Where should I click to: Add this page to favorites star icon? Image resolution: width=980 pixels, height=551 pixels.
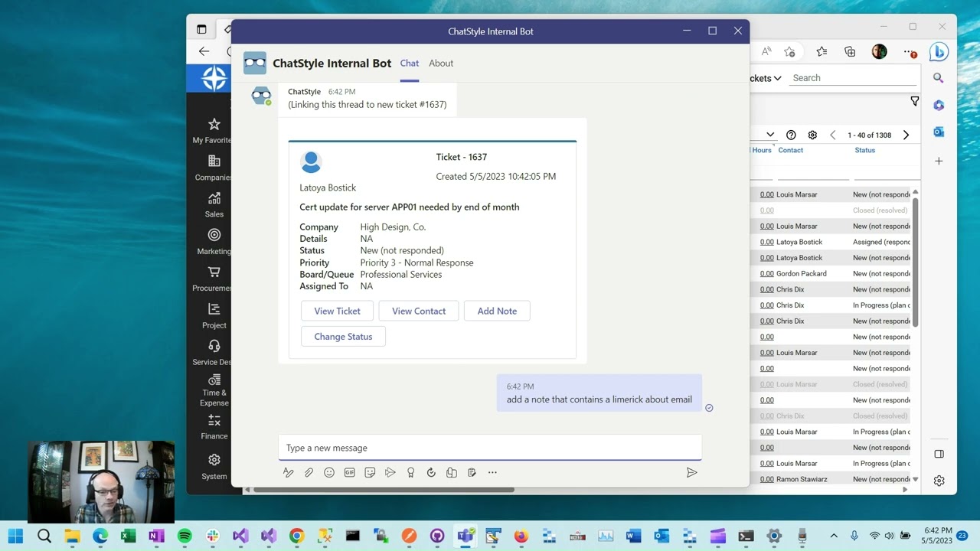click(x=789, y=51)
